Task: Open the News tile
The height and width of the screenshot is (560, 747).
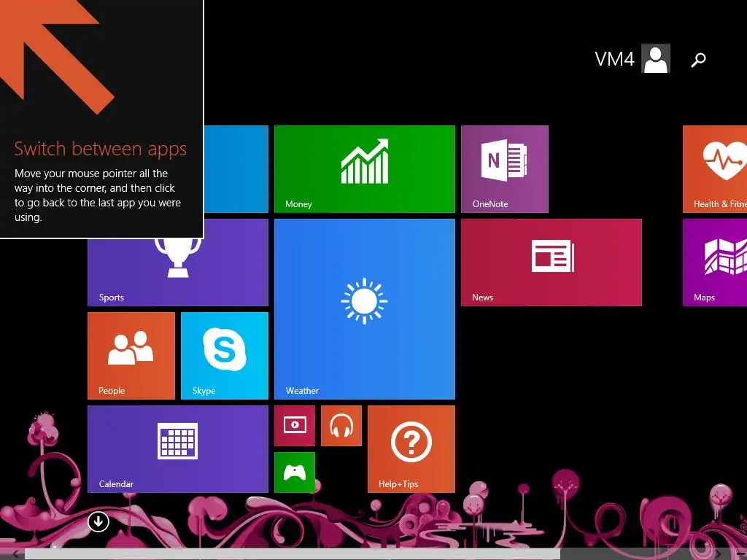Action: [x=551, y=262]
